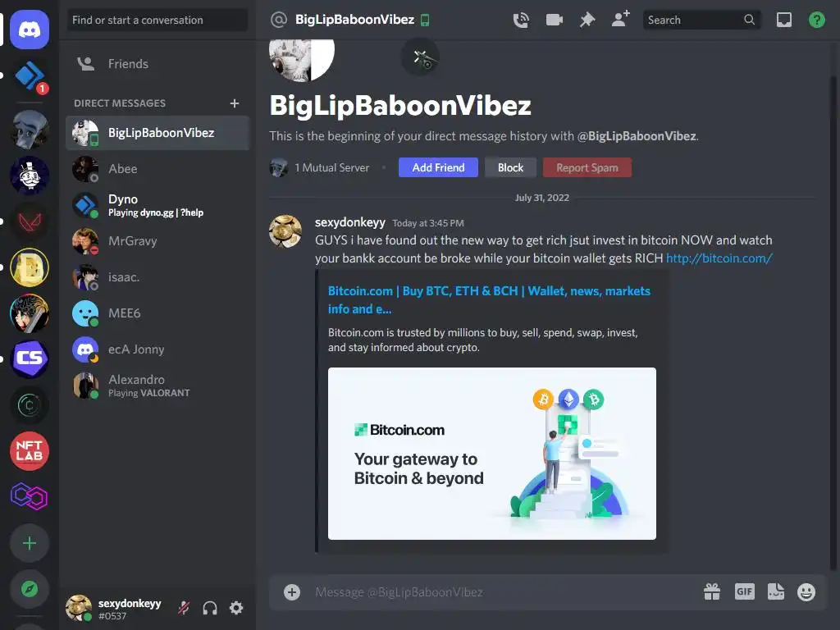840x630 pixels.
Task: Open Alexandro direct message
Action: click(x=157, y=386)
